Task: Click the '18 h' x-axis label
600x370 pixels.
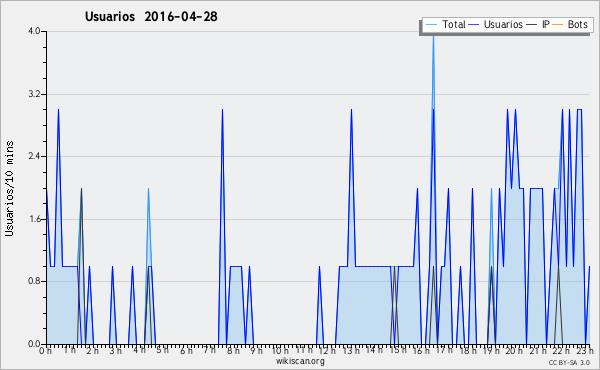Action: pyautogui.click(x=468, y=351)
